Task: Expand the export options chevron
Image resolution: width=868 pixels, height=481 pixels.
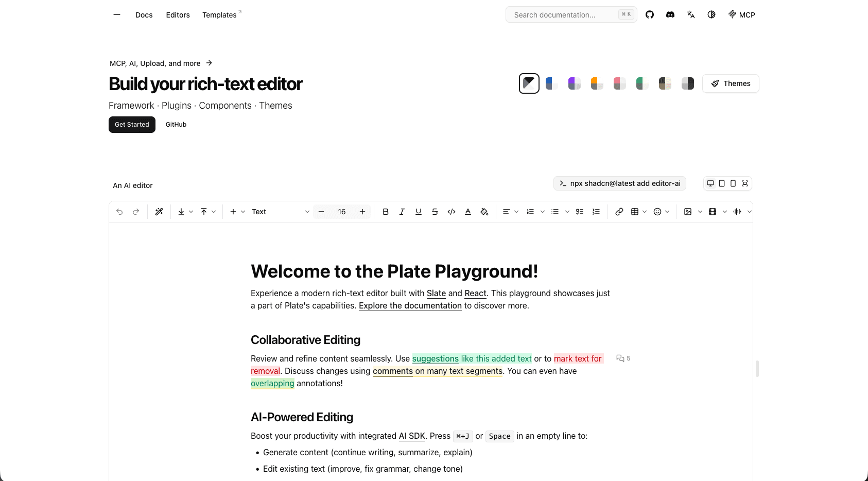Action: point(191,212)
